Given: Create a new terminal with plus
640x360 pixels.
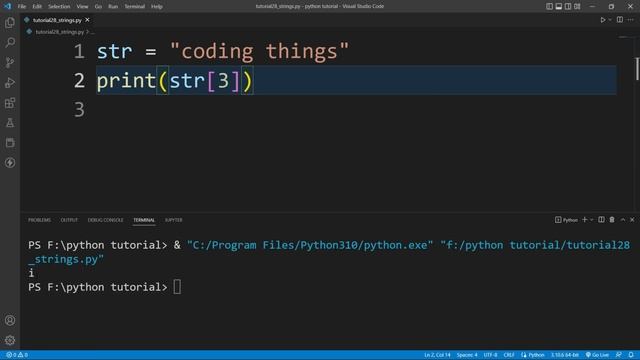Looking at the screenshot, I should [x=584, y=220].
